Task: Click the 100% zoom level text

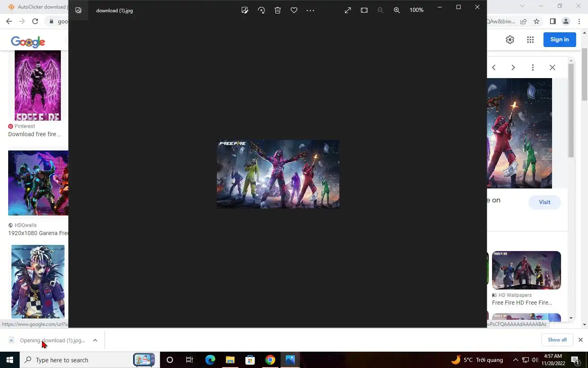Action: [416, 10]
